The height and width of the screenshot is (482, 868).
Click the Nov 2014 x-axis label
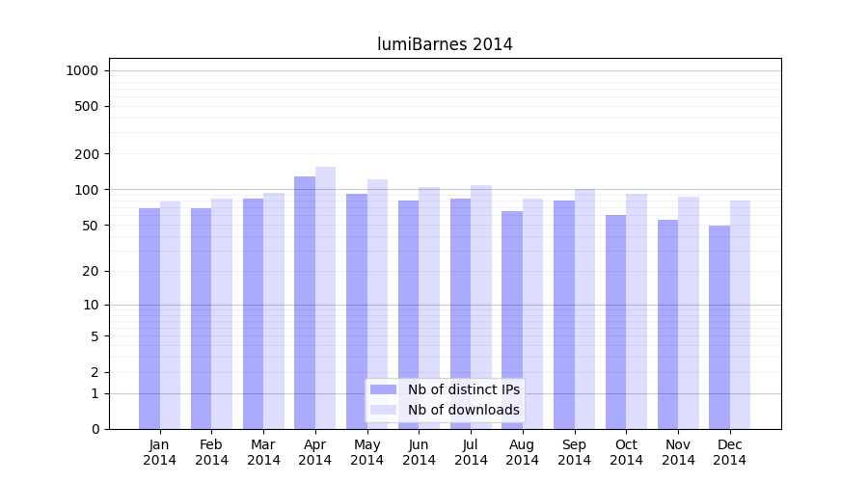click(678, 452)
